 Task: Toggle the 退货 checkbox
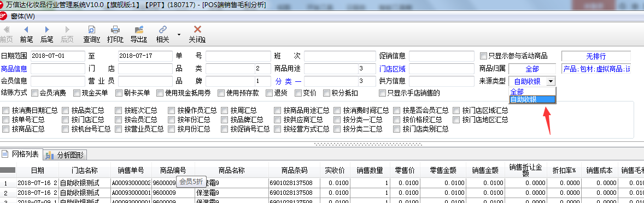click(269, 93)
